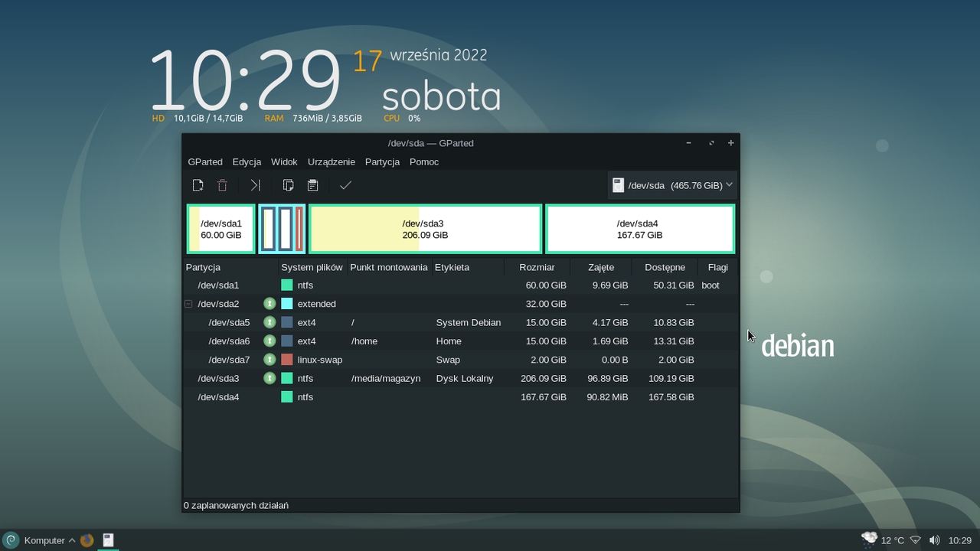980x551 pixels.
Task: Select /dev/sda4 block in disk map
Action: 640,229
